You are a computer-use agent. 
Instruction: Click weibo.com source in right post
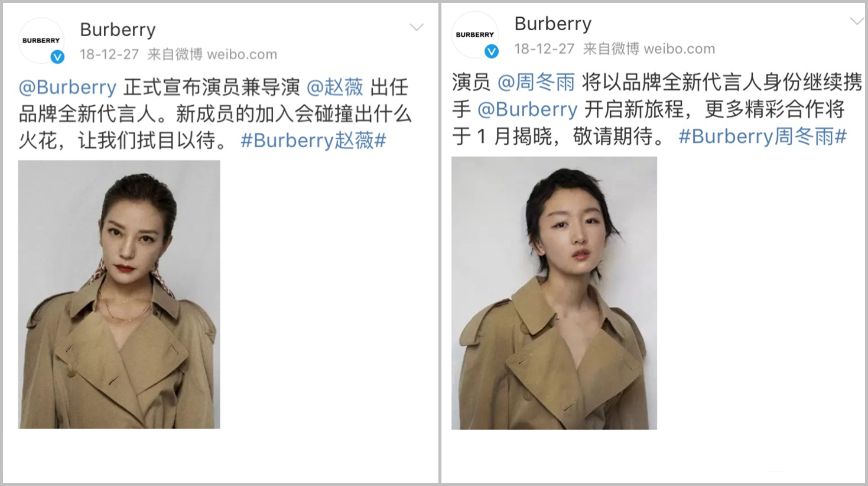click(x=679, y=48)
